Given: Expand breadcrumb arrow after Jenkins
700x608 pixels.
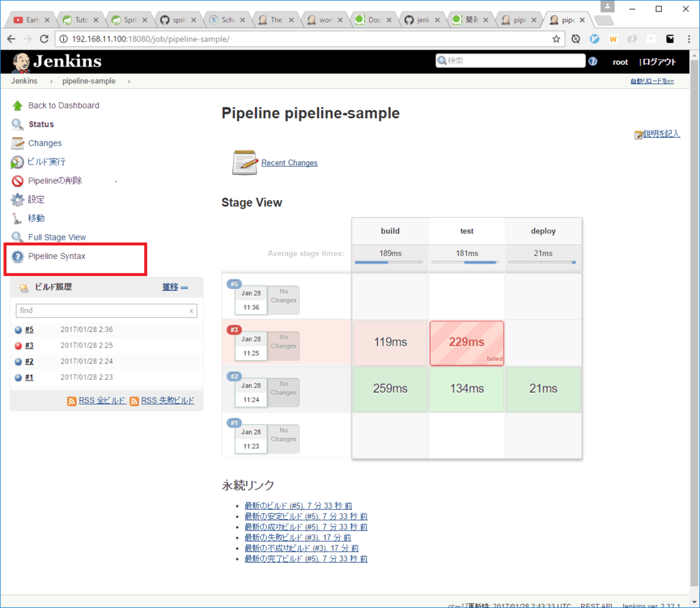Looking at the screenshot, I should point(50,81).
